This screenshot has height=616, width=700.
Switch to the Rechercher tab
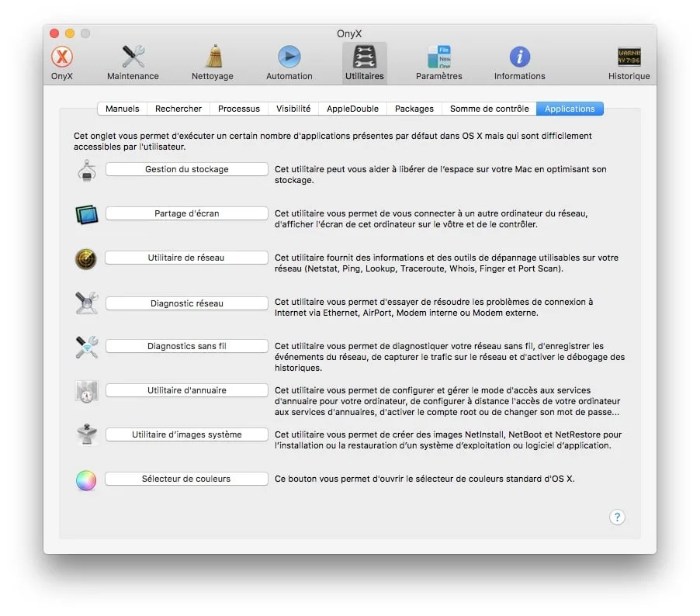tap(178, 109)
